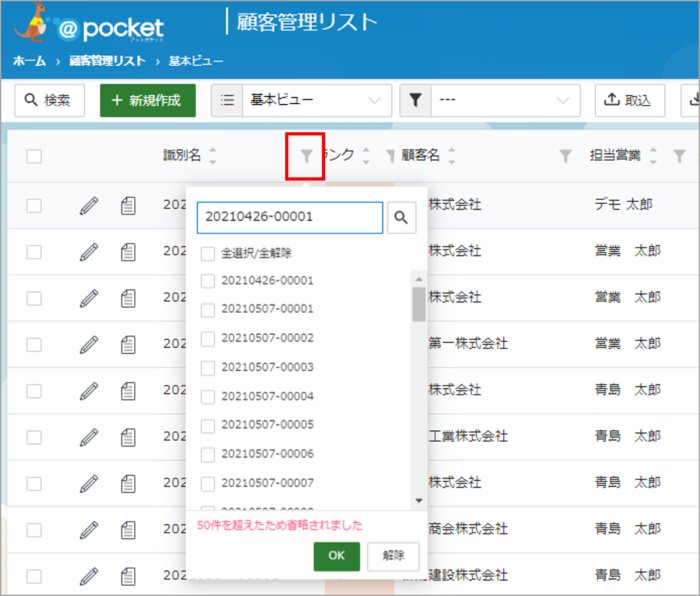
Task: Check filter option 20210507-00001
Action: 208,310
